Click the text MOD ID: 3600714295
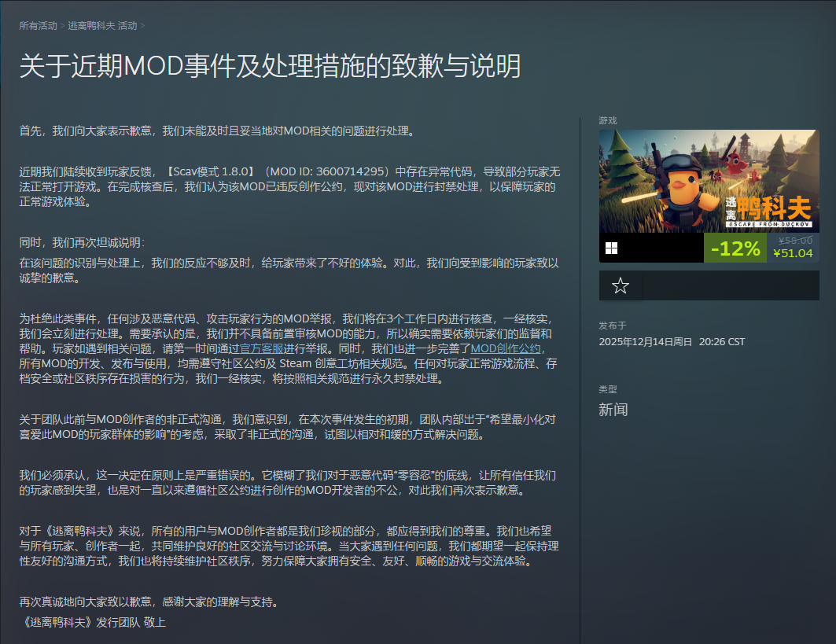 327,171
